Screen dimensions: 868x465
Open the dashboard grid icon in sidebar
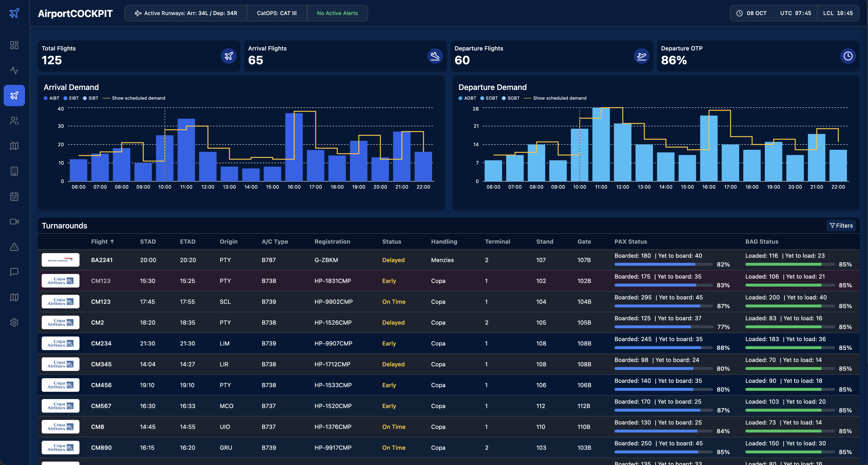(x=14, y=45)
